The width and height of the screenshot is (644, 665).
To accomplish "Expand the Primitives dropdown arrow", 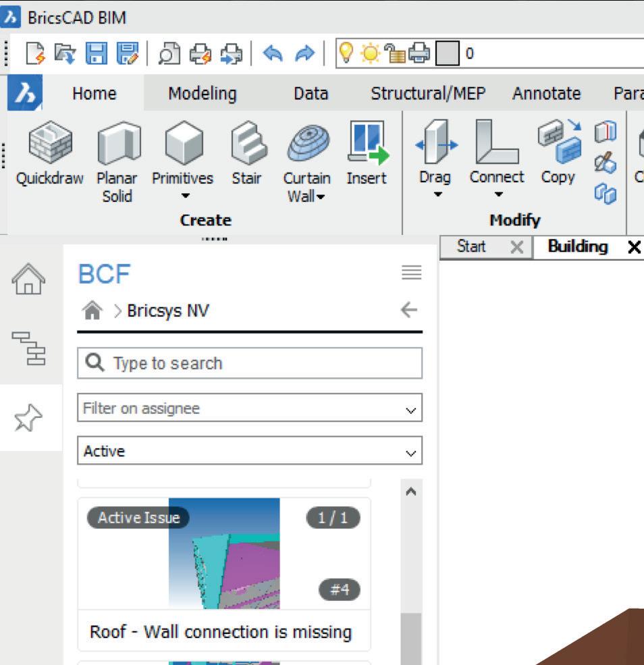I will tap(185, 196).
